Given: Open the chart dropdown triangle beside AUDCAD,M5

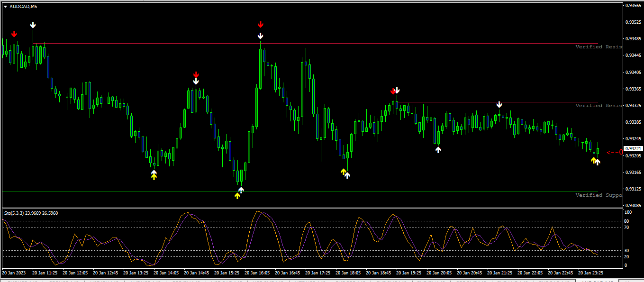Looking at the screenshot, I should coord(6,7).
